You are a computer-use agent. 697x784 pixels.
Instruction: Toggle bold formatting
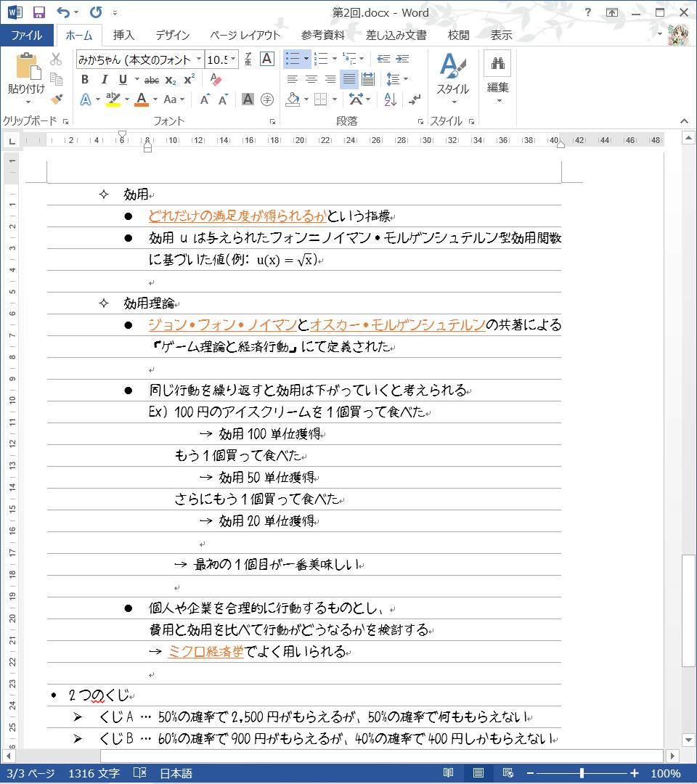tap(85, 80)
